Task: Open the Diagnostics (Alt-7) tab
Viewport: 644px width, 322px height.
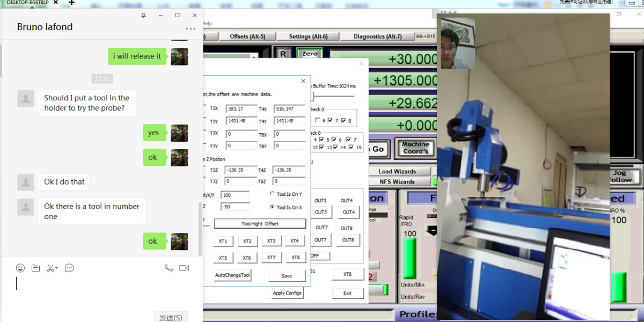Action: pyautogui.click(x=377, y=36)
